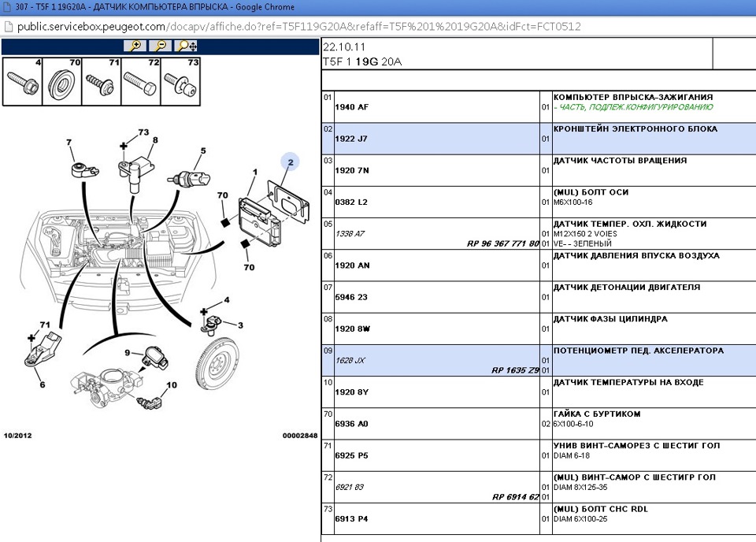The width and height of the screenshot is (756, 542).
Task: Select part number 1920 8W
Action: 353,329
